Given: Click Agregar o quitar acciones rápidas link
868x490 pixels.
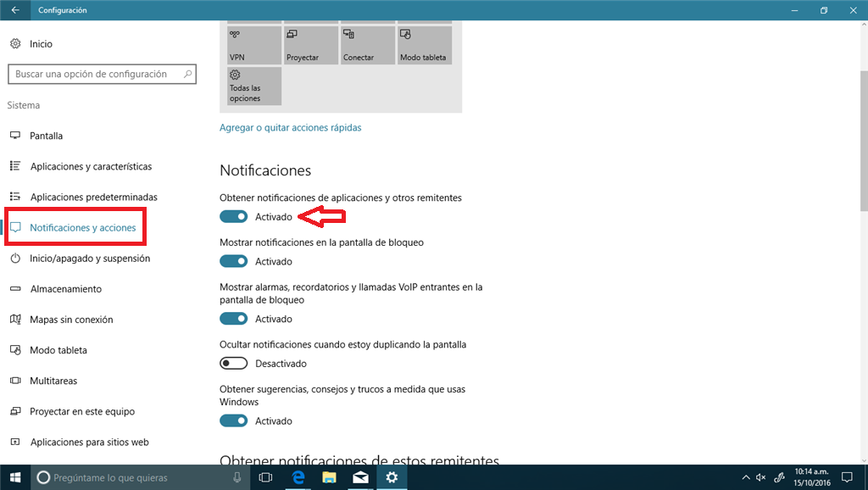Looking at the screenshot, I should [290, 127].
